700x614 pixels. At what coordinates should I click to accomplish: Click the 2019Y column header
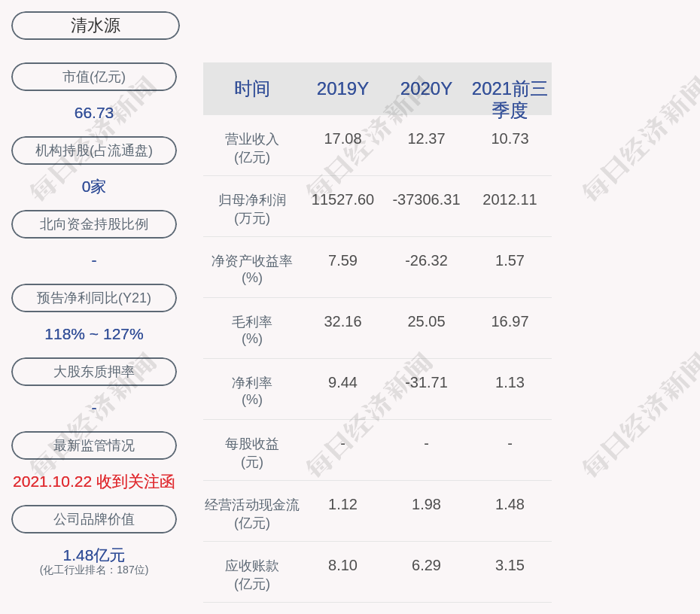coord(342,89)
